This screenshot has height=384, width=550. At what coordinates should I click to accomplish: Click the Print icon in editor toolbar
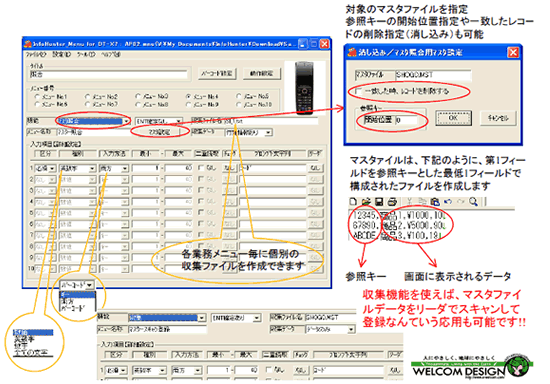click(x=392, y=202)
